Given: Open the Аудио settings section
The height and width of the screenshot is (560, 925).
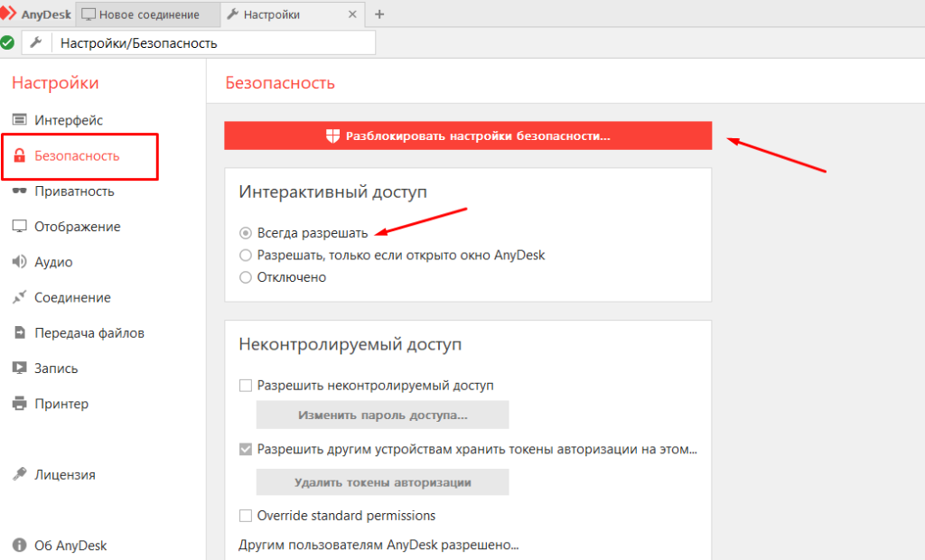Looking at the screenshot, I should tap(53, 262).
